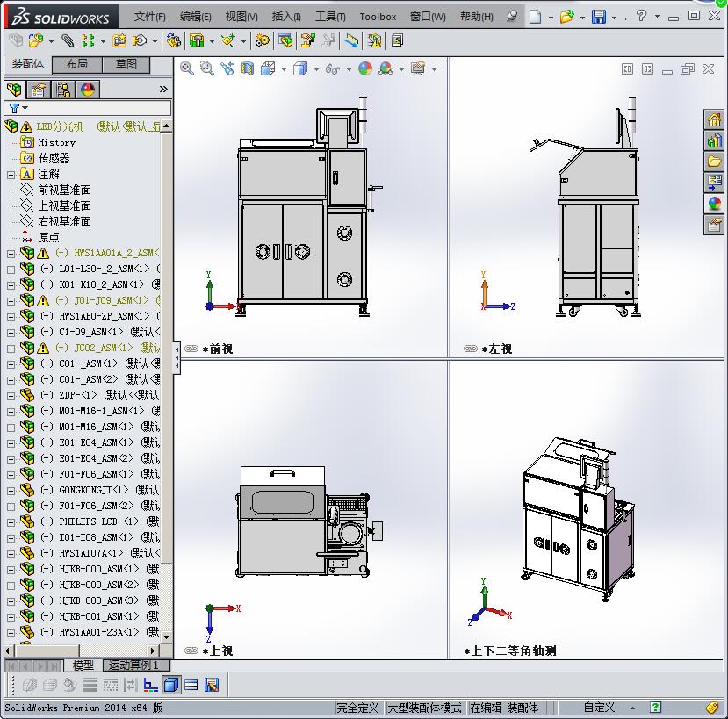Screen dimensions: 728x719
Task: Open the filter dropdown arrow in feature tree
Action: (x=25, y=108)
